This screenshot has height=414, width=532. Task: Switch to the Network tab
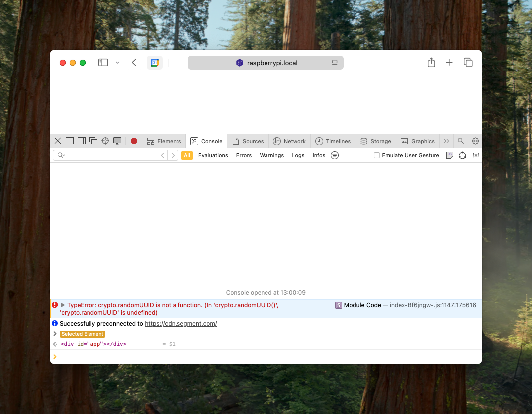[289, 141]
